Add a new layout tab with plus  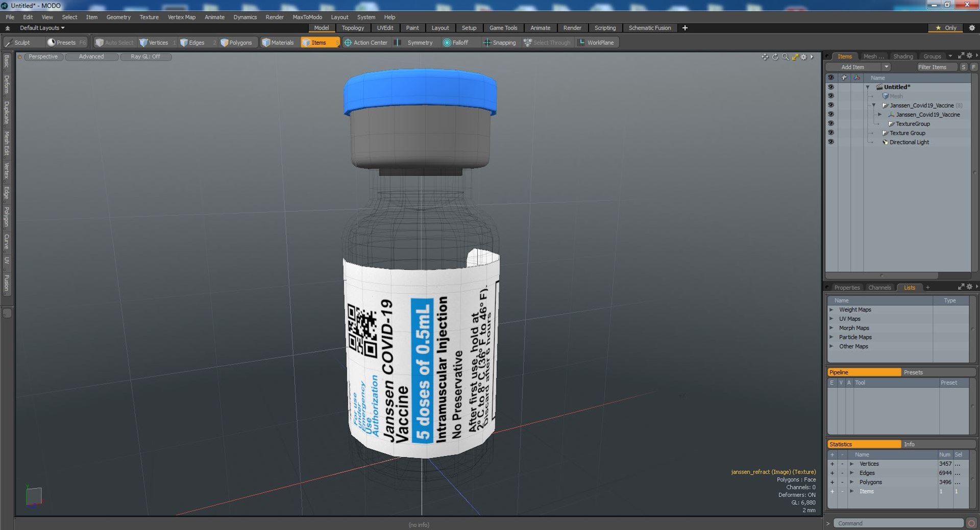685,28
